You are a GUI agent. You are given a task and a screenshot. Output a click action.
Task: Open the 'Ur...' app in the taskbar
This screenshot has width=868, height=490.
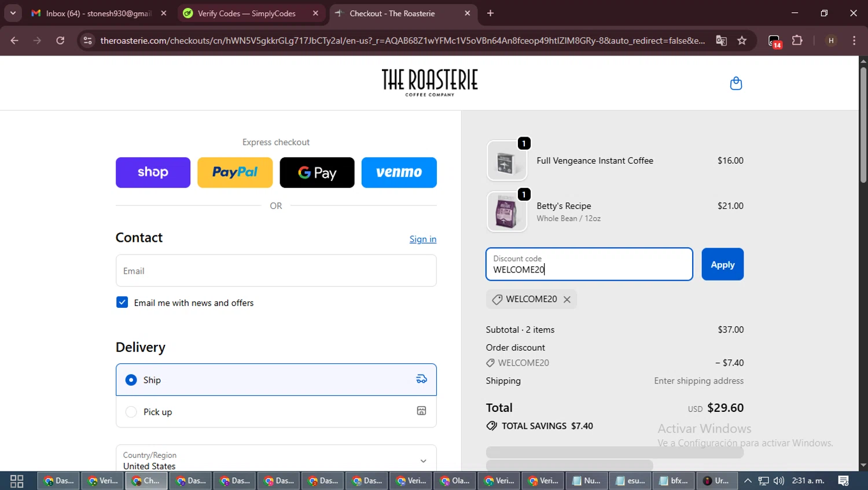click(716, 481)
